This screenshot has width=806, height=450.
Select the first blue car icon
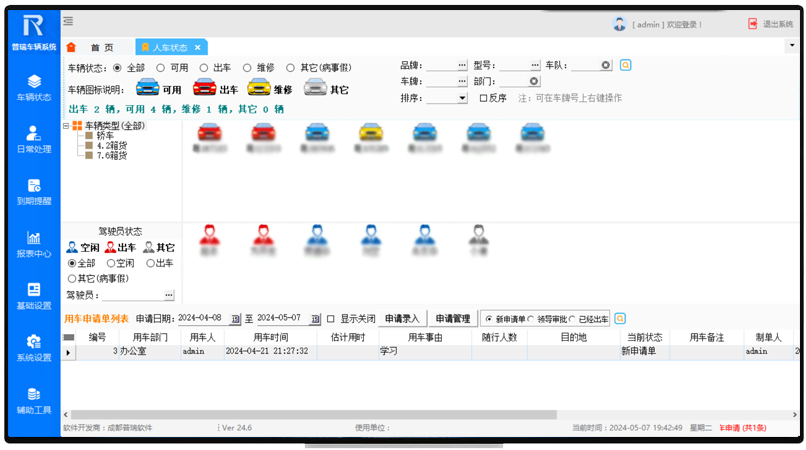pyautogui.click(x=317, y=133)
